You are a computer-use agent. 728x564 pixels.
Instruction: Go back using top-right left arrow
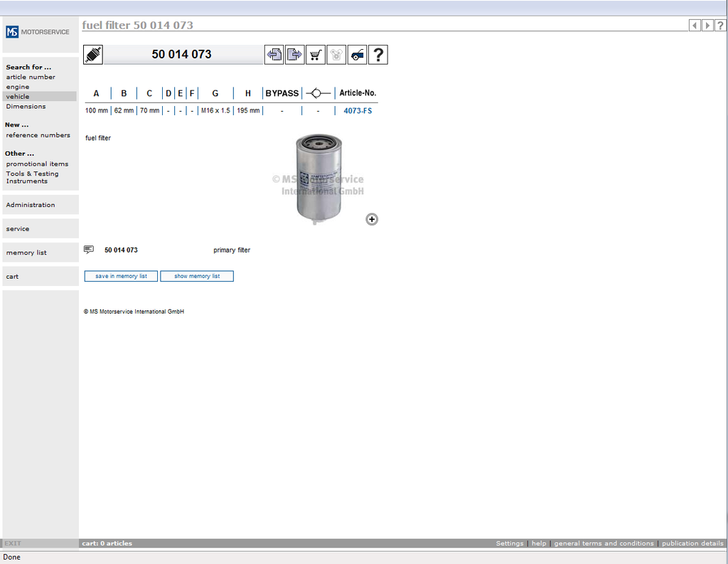pos(695,26)
